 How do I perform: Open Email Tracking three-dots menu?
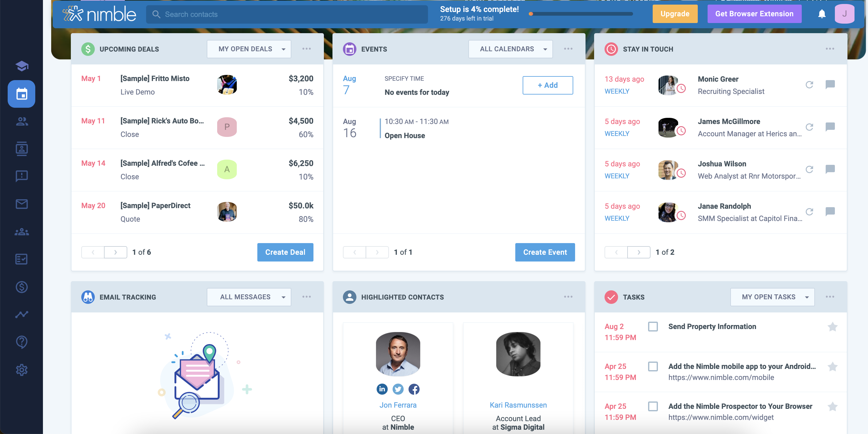(x=306, y=297)
